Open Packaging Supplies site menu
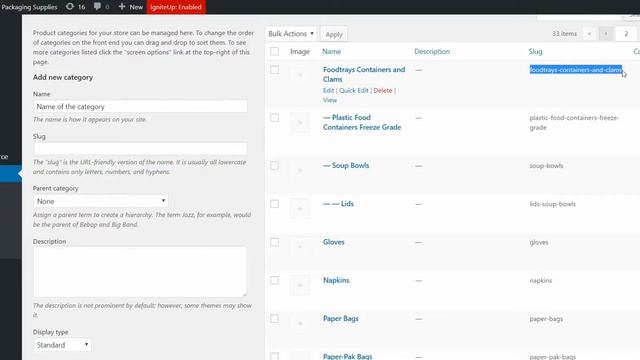Viewport: 640px width, 360px height. coord(29,7)
